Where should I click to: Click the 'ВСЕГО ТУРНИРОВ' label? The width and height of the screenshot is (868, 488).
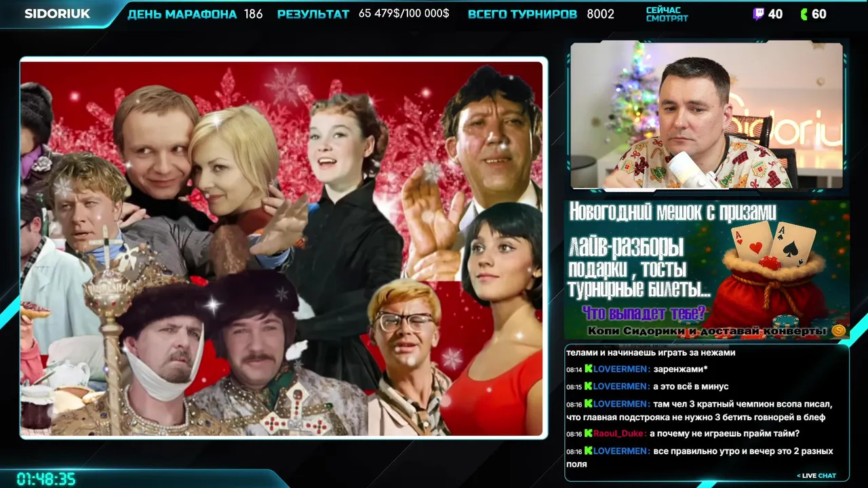click(x=522, y=14)
